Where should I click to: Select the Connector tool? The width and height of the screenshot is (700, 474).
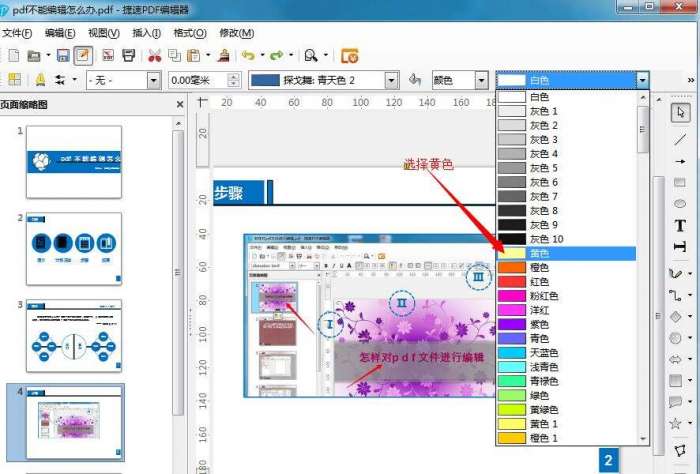click(x=675, y=295)
